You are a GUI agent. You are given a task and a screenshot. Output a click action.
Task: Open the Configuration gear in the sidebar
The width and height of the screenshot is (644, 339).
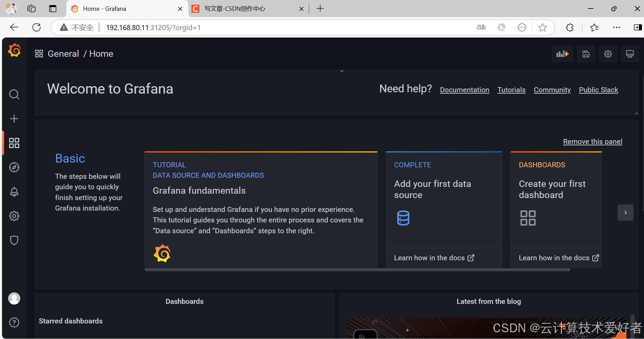[x=14, y=216]
